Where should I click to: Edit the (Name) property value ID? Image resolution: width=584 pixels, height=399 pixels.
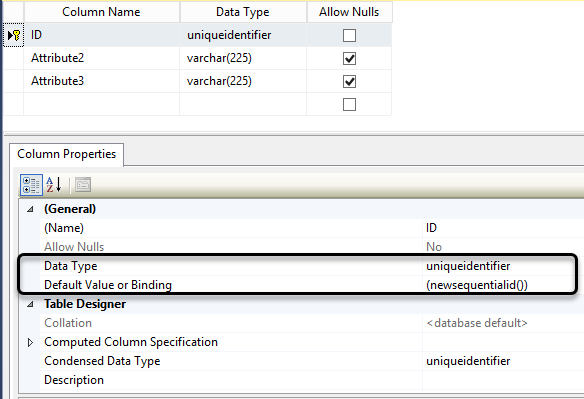point(503,228)
